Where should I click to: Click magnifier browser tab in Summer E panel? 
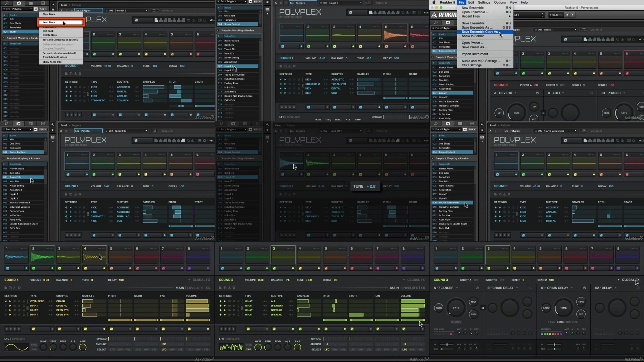tap(6, 3)
